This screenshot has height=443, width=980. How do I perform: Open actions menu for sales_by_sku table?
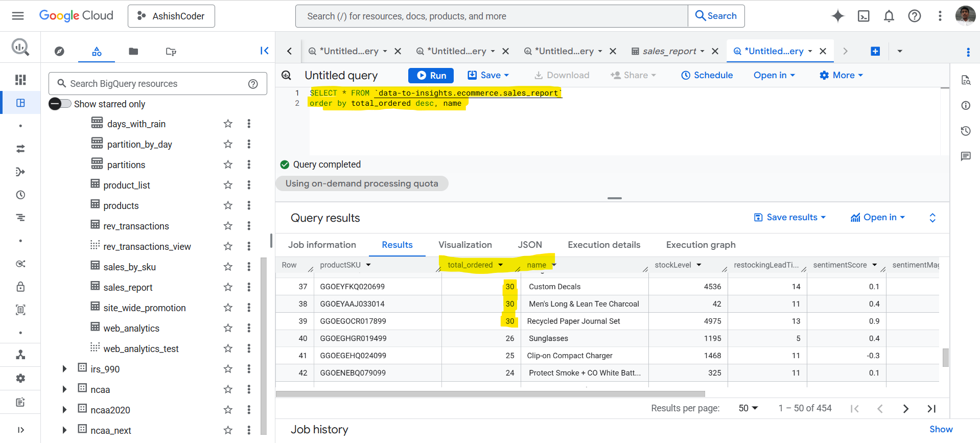coord(249,267)
